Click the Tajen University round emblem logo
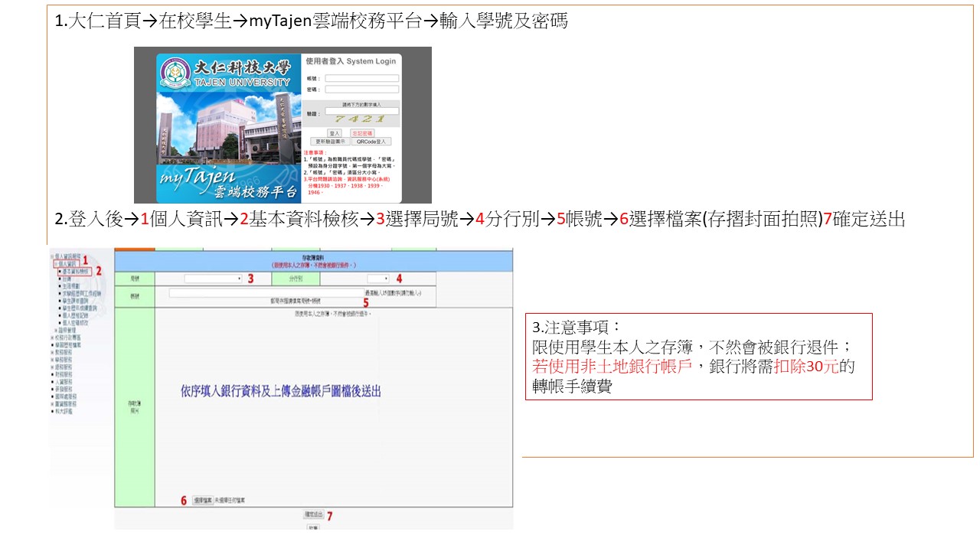 [x=175, y=73]
